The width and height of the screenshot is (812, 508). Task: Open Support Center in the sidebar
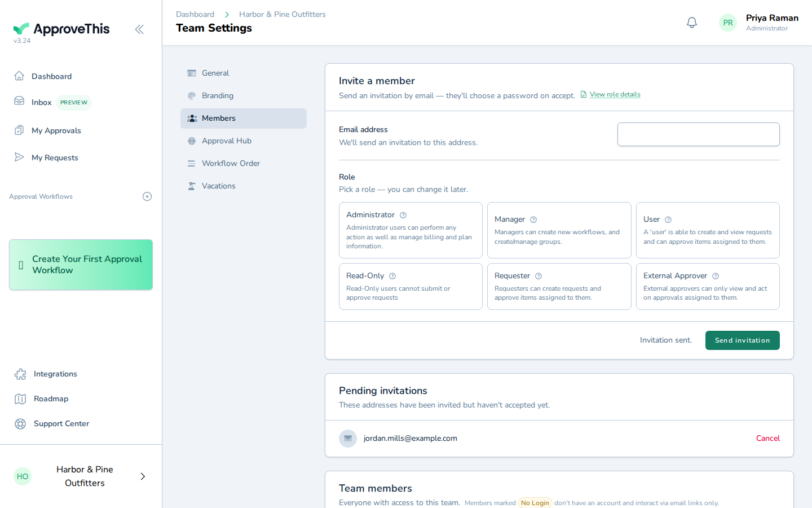pyautogui.click(x=61, y=423)
